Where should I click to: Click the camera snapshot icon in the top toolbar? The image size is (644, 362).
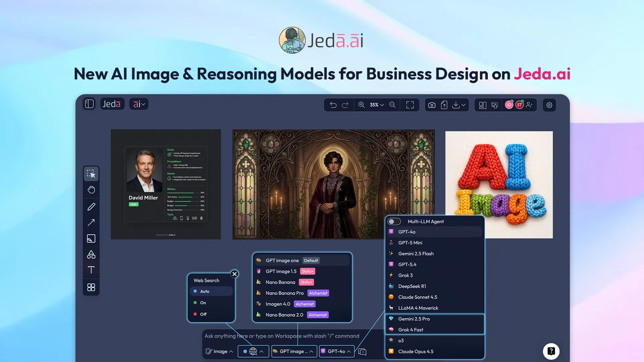click(x=431, y=105)
